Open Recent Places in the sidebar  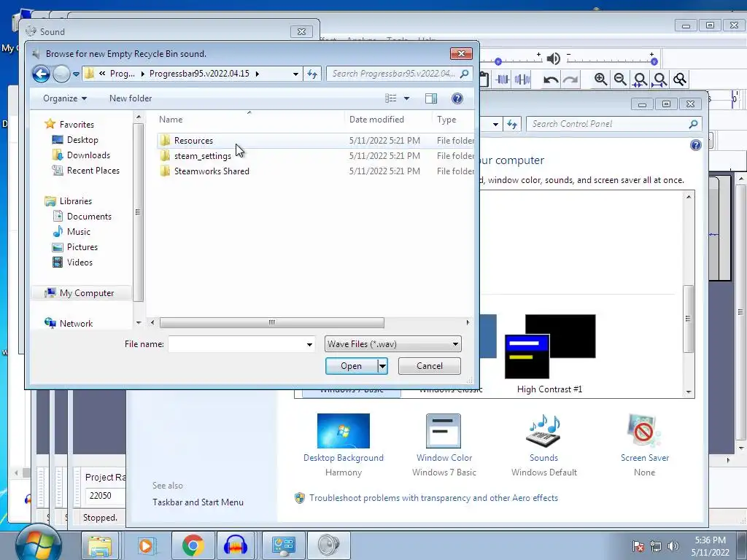[x=93, y=171]
